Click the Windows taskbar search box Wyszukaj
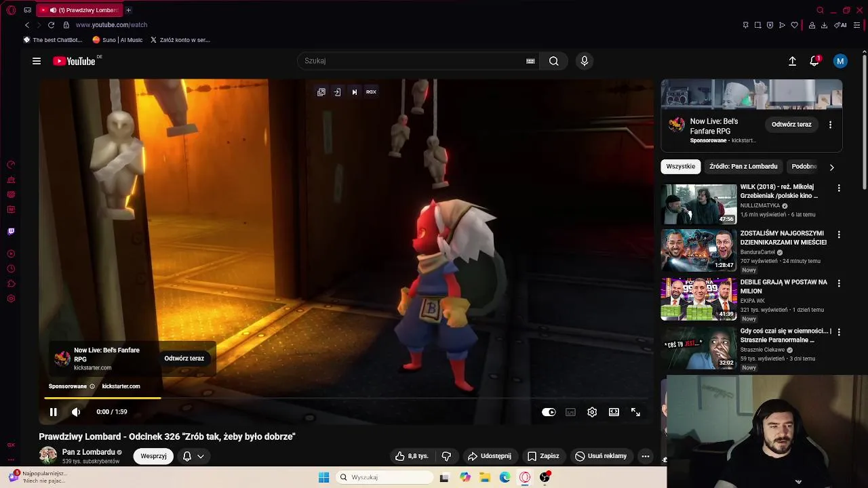 coord(385,477)
